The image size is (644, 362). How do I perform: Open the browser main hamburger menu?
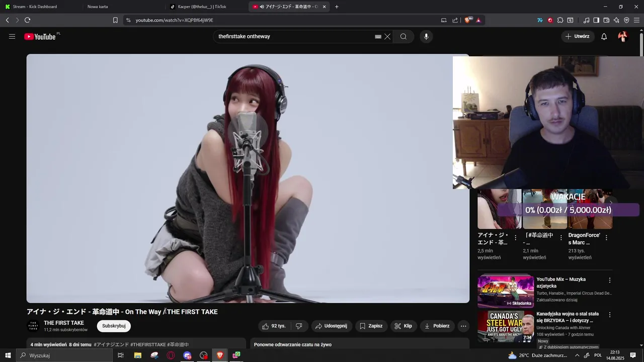point(637,20)
